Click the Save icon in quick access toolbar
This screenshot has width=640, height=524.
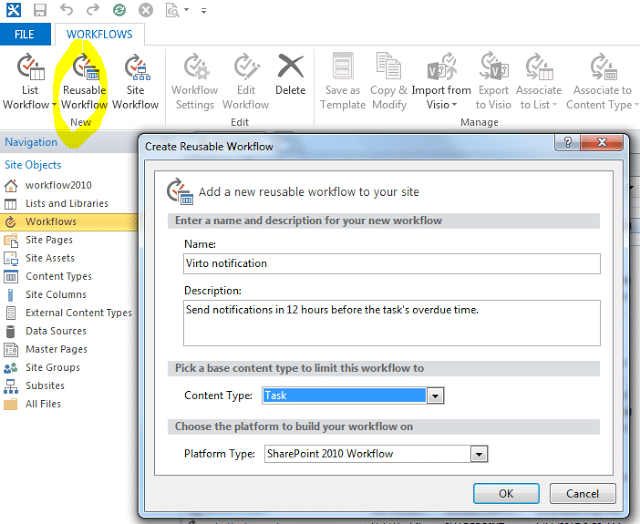pyautogui.click(x=40, y=10)
